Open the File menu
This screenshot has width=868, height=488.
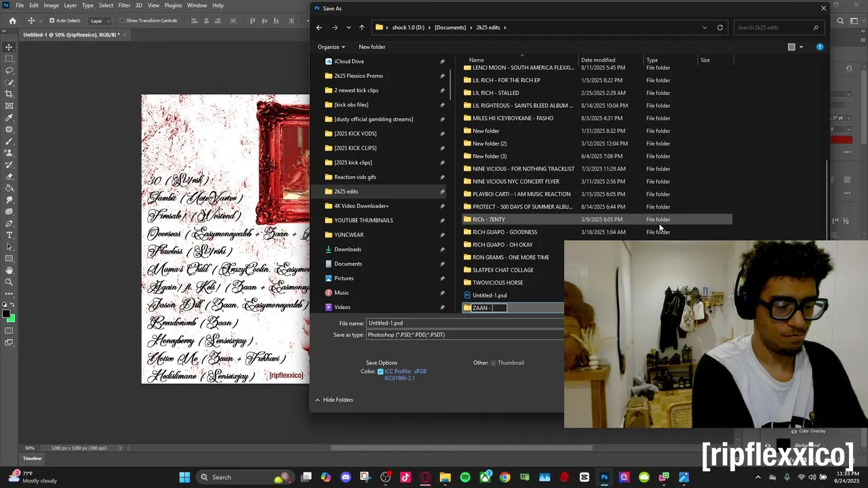[20, 5]
